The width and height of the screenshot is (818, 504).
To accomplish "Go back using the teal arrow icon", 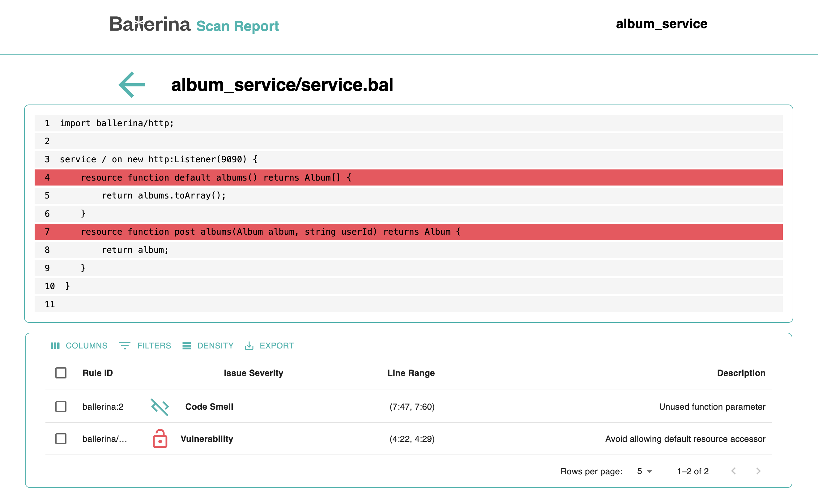I will pos(132,85).
